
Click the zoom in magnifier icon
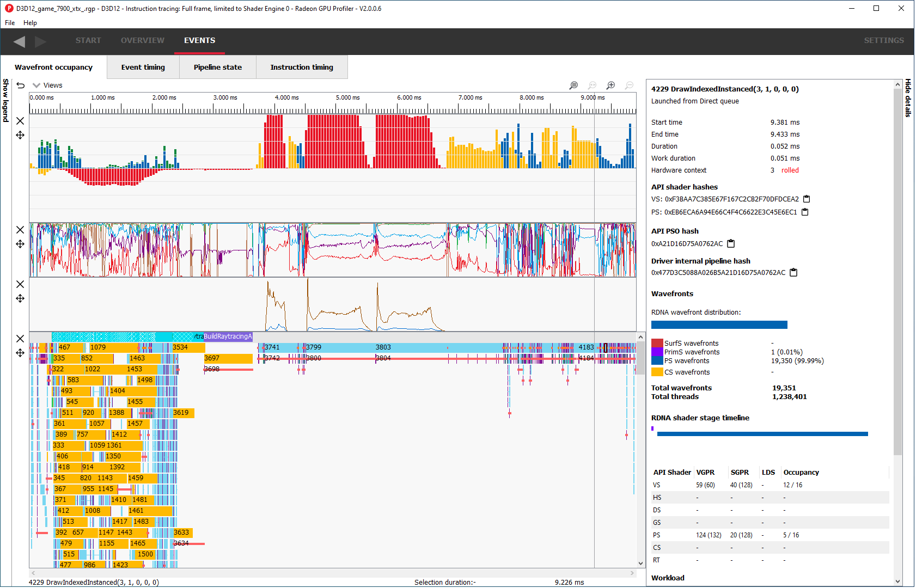(610, 85)
